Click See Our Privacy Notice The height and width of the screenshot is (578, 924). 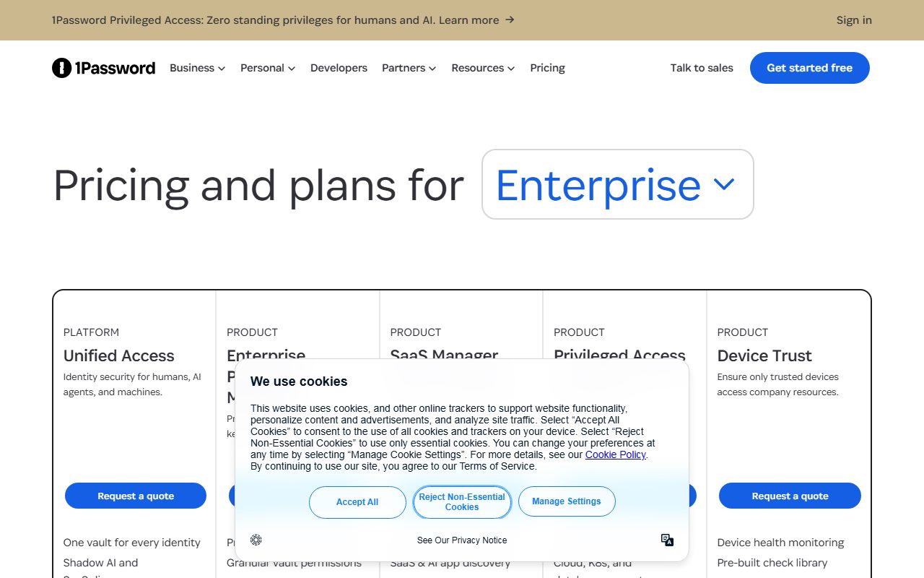(462, 540)
